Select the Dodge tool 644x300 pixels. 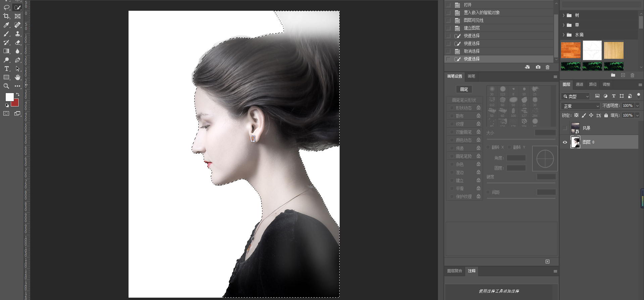6,60
